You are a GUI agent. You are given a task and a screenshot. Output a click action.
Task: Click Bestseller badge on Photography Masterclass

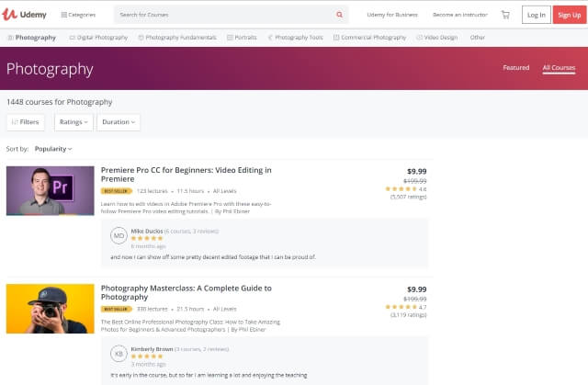pos(117,310)
